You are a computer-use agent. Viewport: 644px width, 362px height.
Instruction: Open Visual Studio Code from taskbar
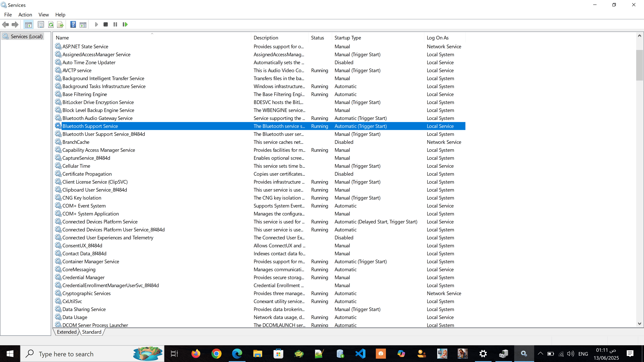tap(360, 354)
